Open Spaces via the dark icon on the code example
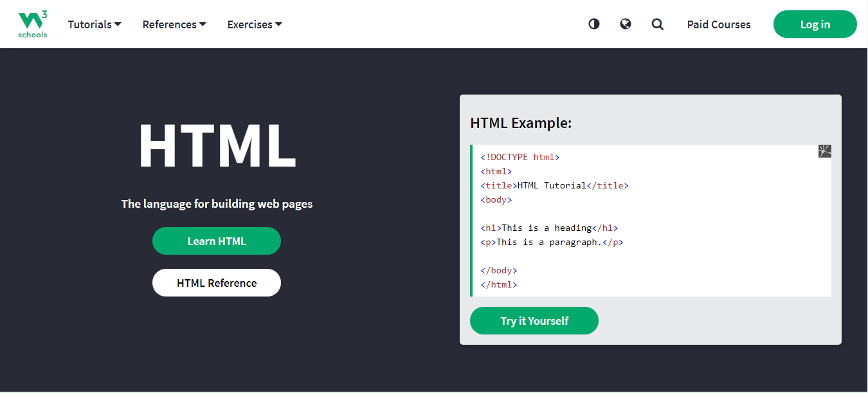 [824, 151]
